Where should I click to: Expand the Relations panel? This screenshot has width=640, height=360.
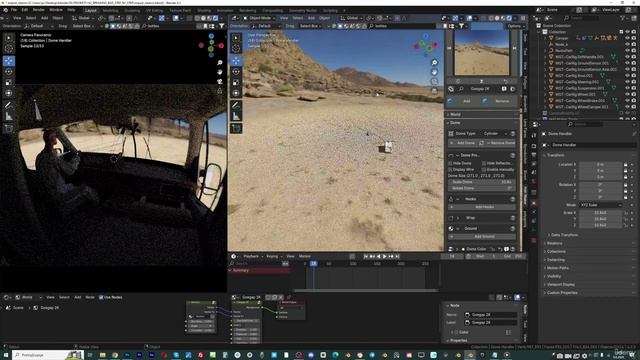click(554, 243)
